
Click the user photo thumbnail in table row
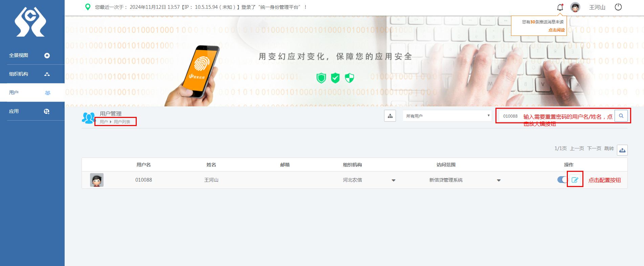point(97,180)
